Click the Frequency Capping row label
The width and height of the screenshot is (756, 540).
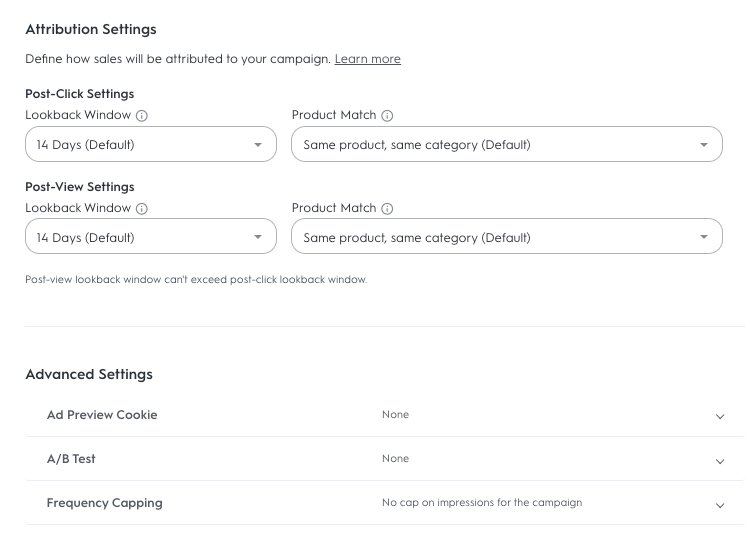click(x=104, y=503)
